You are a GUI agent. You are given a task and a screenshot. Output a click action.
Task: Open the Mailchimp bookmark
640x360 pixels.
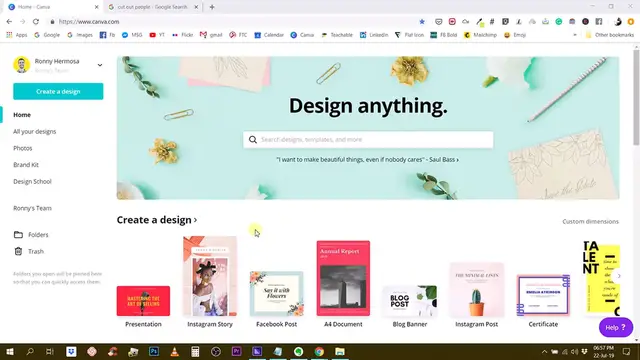[x=480, y=35]
